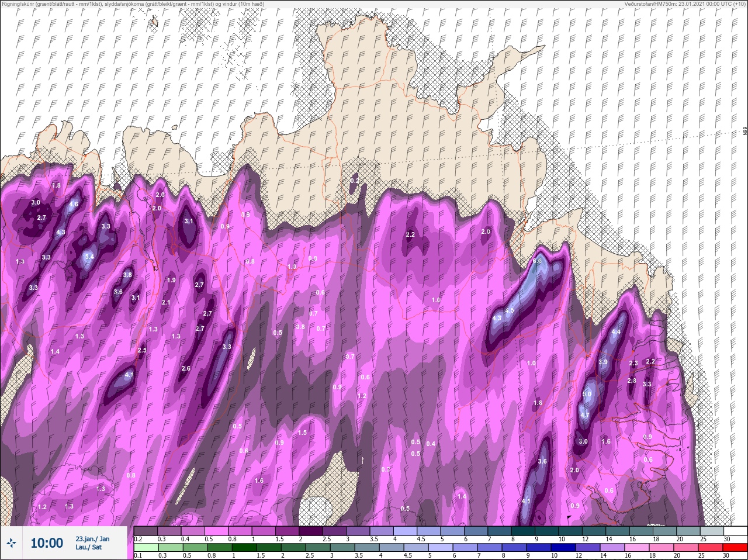
Task: Select dark teal swatch between 9 and 10, upper legend
Action: (548, 531)
